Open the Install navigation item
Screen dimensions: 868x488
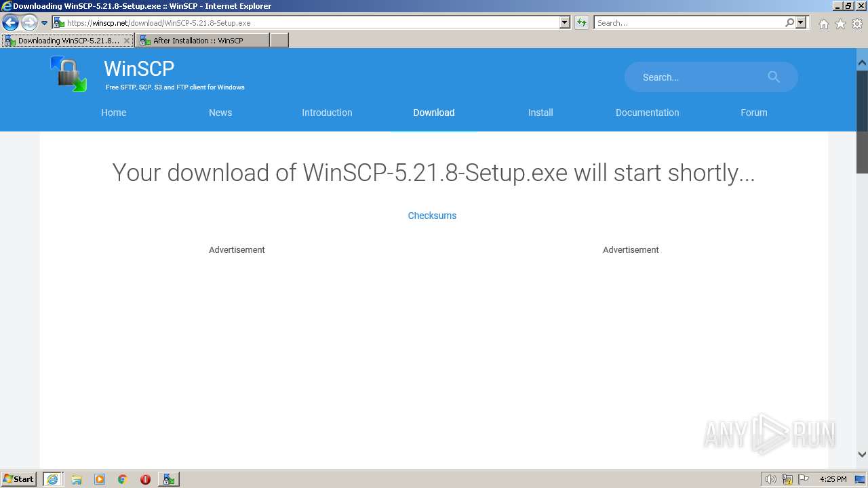pyautogui.click(x=540, y=113)
